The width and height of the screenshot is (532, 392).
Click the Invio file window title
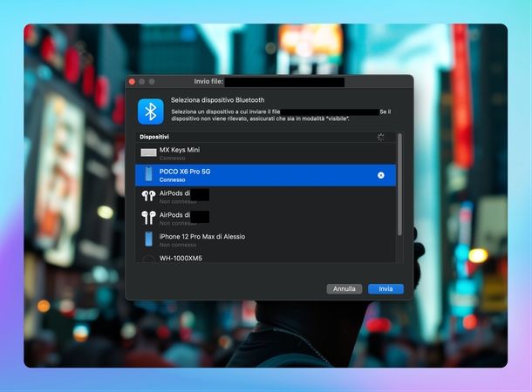(x=208, y=81)
